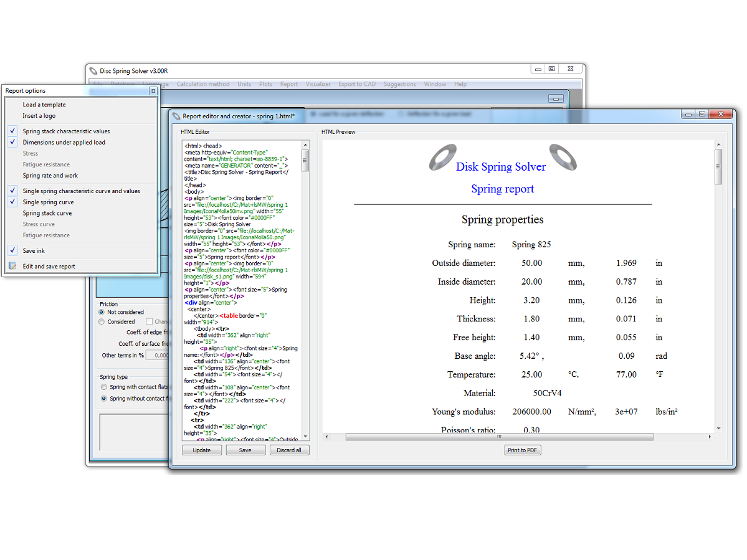The image size is (747, 560).
Task: Open the Suggestions menu
Action: [400, 84]
